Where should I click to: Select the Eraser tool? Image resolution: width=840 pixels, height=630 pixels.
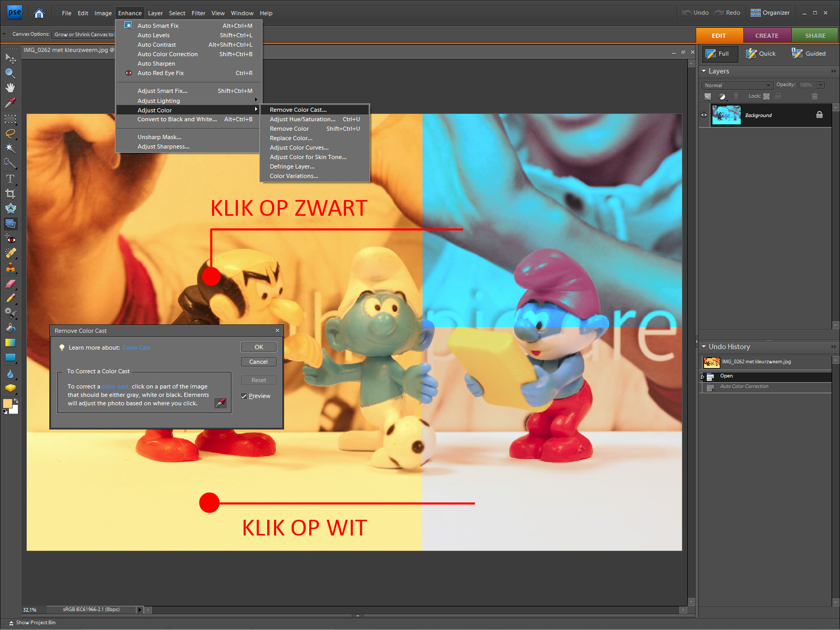pyautogui.click(x=10, y=283)
